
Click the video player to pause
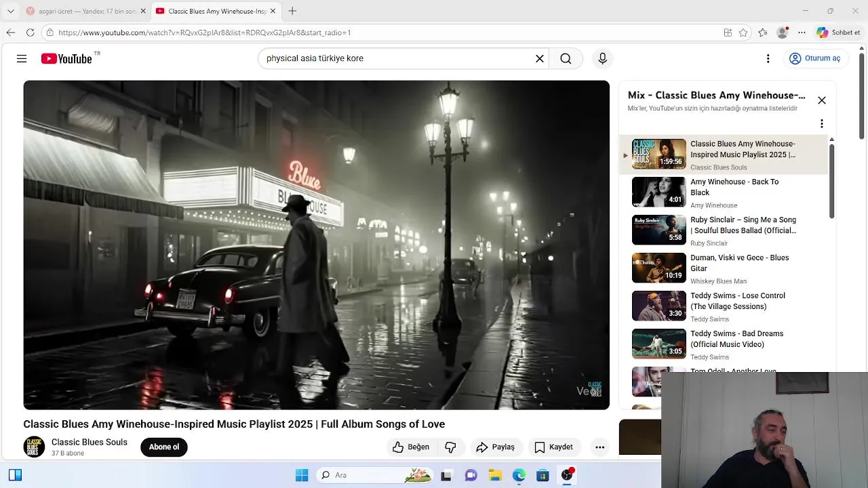click(x=316, y=245)
